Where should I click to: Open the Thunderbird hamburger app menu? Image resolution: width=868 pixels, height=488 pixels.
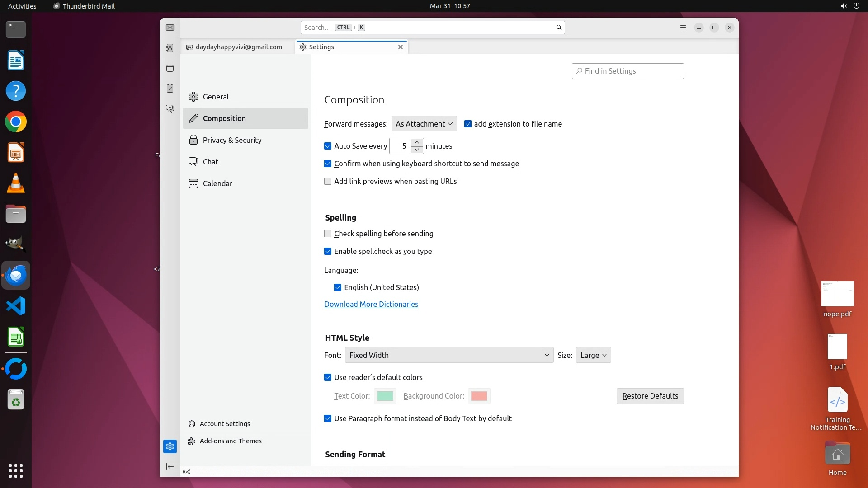pos(683,28)
